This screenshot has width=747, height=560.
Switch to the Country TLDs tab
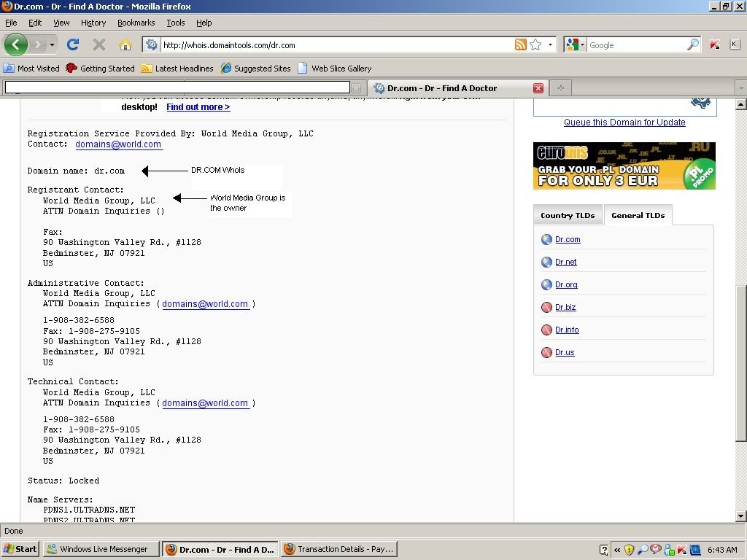pyautogui.click(x=568, y=215)
